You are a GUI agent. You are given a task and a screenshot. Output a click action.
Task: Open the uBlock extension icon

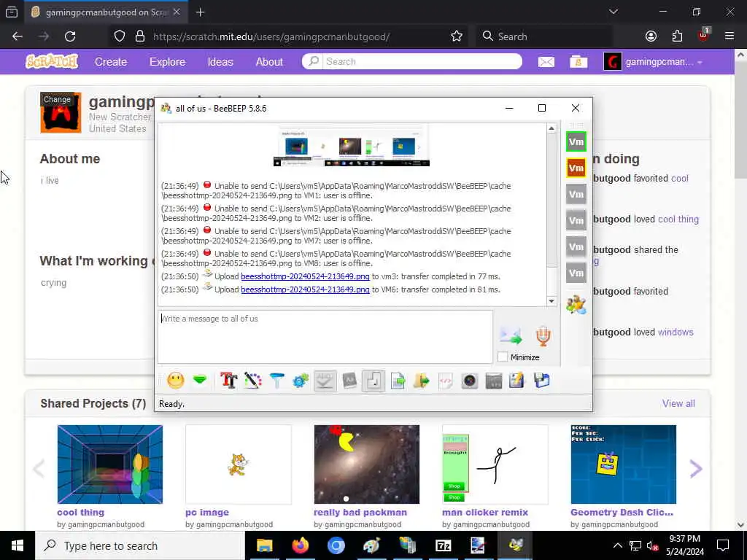pyautogui.click(x=704, y=35)
